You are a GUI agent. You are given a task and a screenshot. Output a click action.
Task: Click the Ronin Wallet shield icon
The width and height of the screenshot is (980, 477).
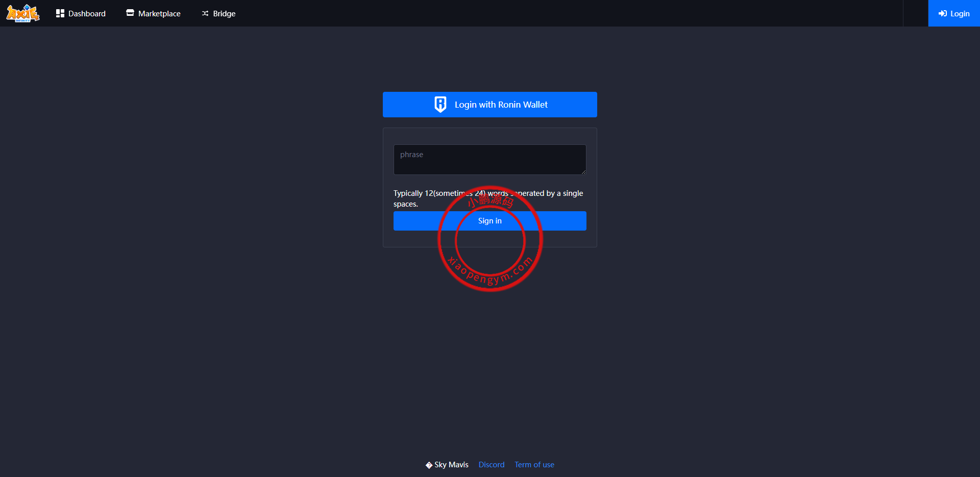tap(440, 105)
